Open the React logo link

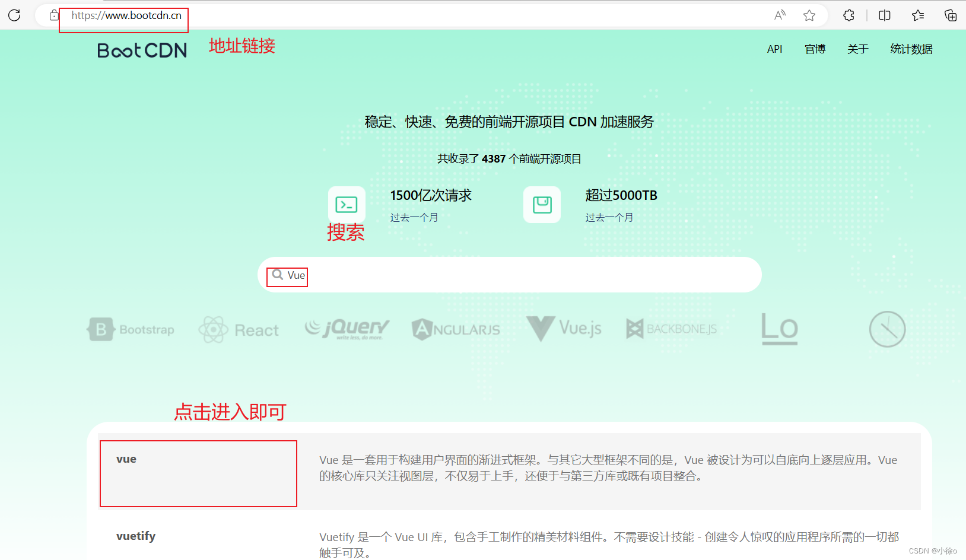coord(239,329)
